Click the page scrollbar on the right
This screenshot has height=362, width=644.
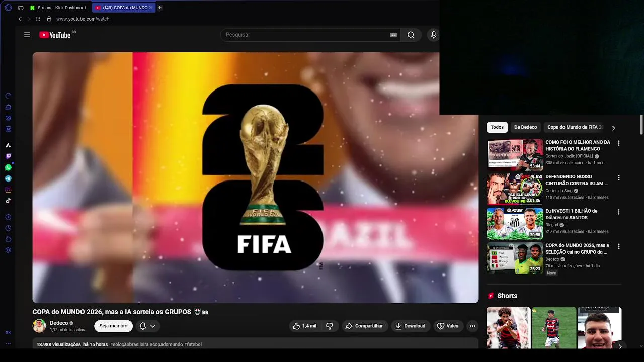(641, 125)
